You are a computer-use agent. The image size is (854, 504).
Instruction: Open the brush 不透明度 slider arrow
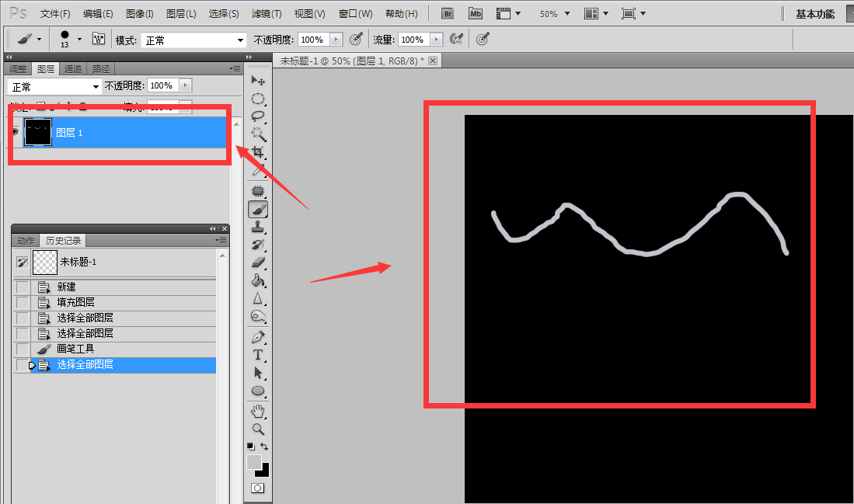336,40
